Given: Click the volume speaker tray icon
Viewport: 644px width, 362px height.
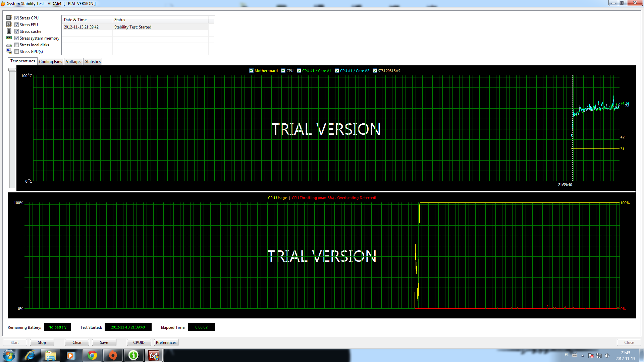Looking at the screenshot, I should pyautogui.click(x=607, y=356).
